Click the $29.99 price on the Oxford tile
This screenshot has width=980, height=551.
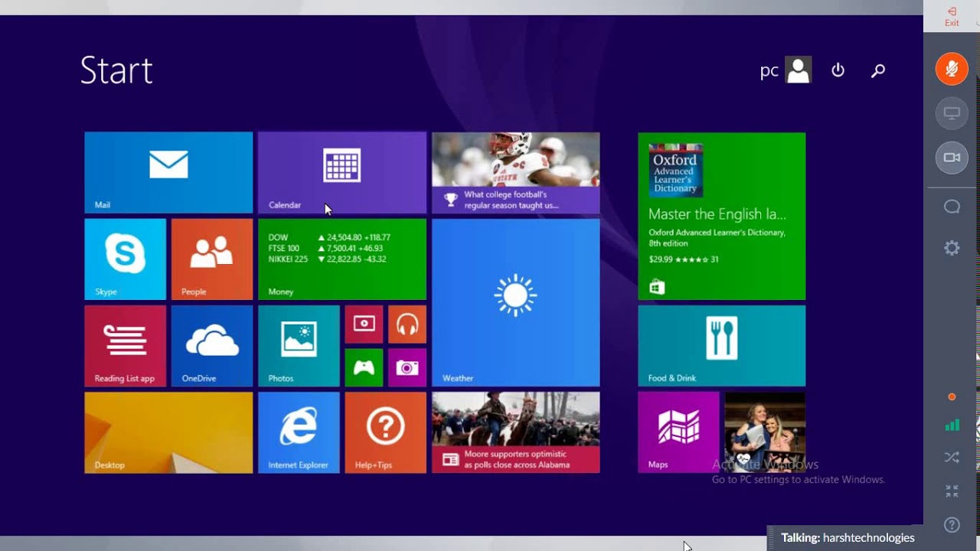click(x=662, y=259)
